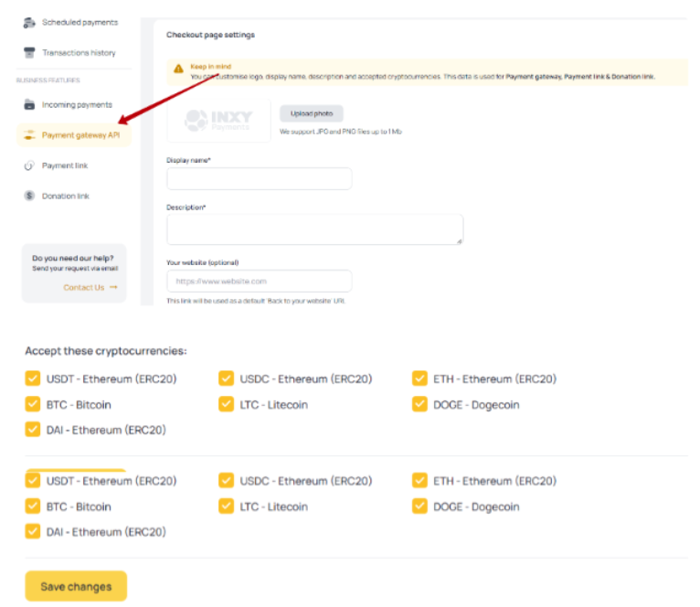This screenshot has width=700, height=607.
Task: Click the Save changes button
Action: click(x=76, y=586)
